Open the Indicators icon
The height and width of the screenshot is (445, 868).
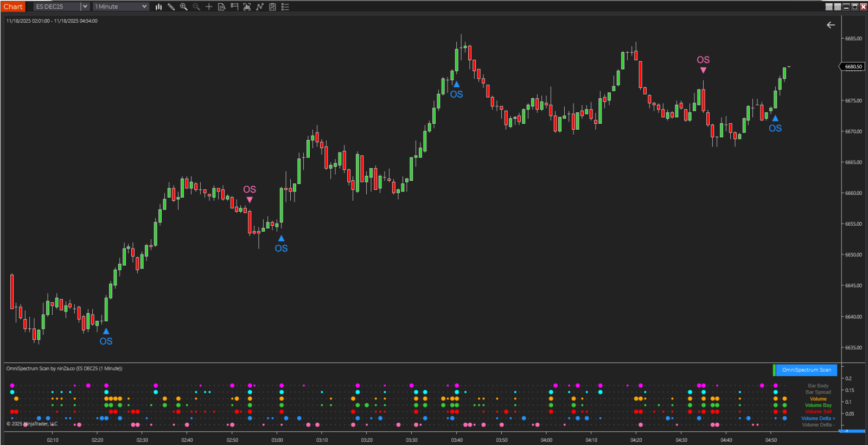[x=260, y=7]
